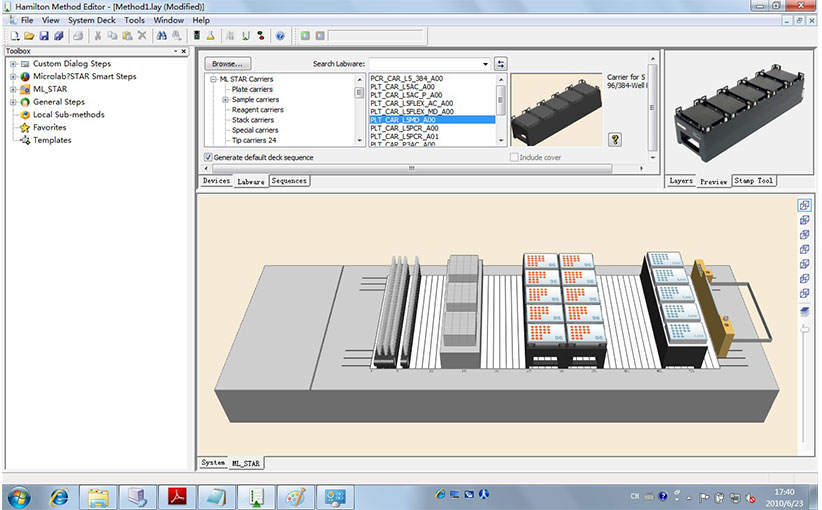
Task: Select Templates in the Toolbox
Action: point(52,140)
